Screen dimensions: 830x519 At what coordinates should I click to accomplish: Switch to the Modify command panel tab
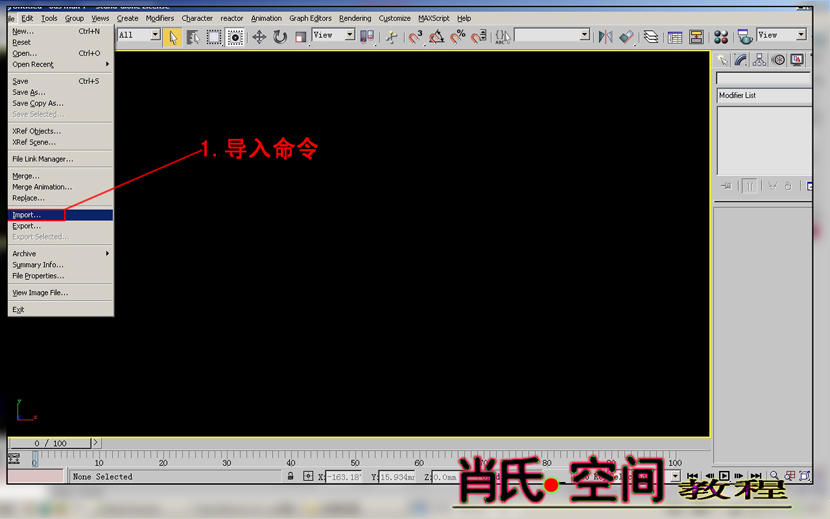coord(741,60)
